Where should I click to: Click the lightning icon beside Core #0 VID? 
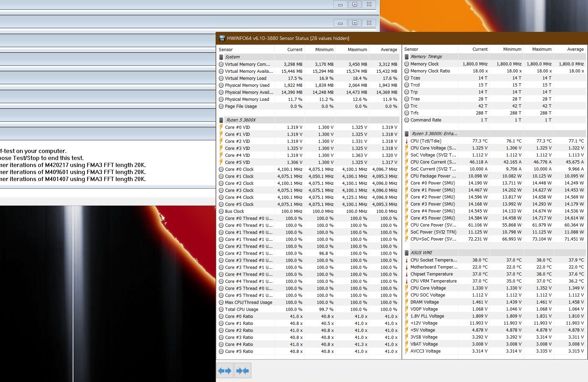[221, 127]
